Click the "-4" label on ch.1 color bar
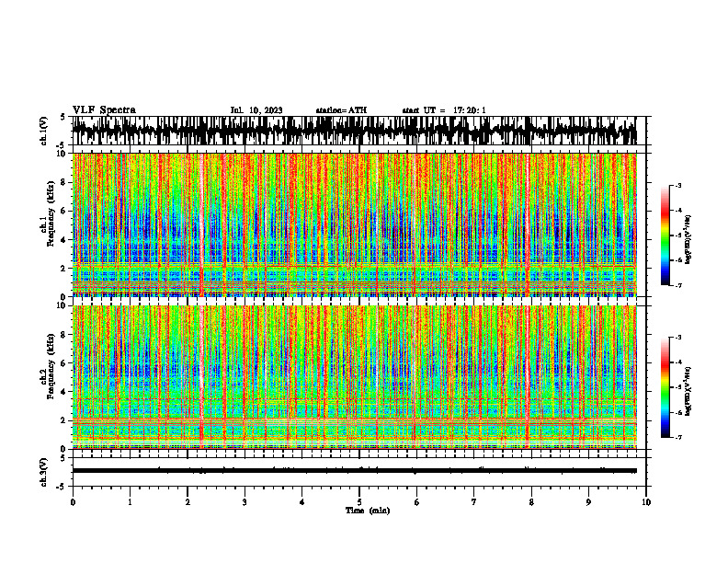728x563 pixels. pos(678,211)
